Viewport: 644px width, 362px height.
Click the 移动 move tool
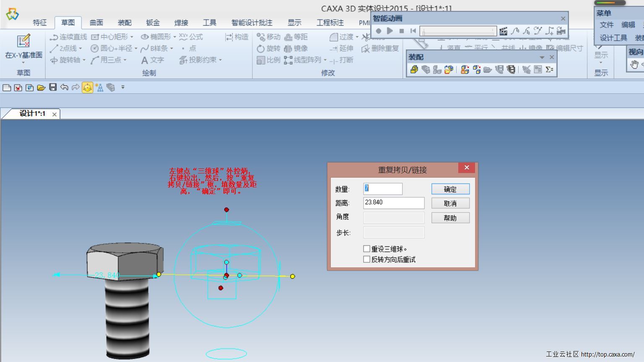[x=268, y=37]
